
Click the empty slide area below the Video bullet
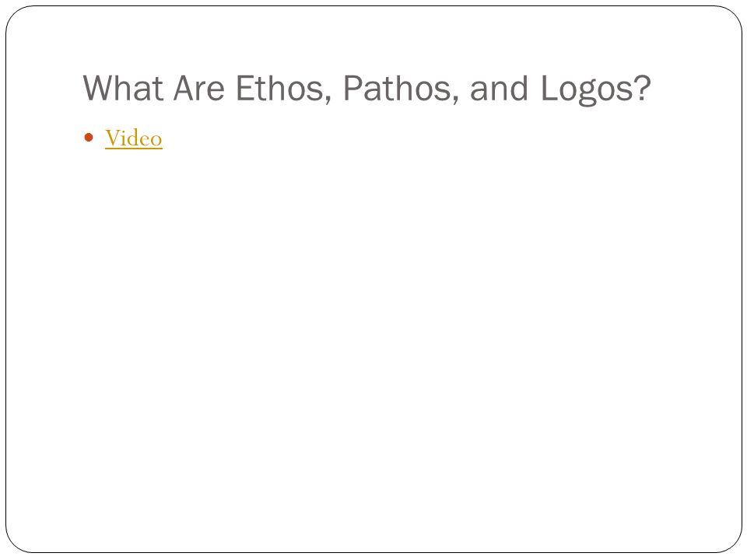click(x=373, y=334)
